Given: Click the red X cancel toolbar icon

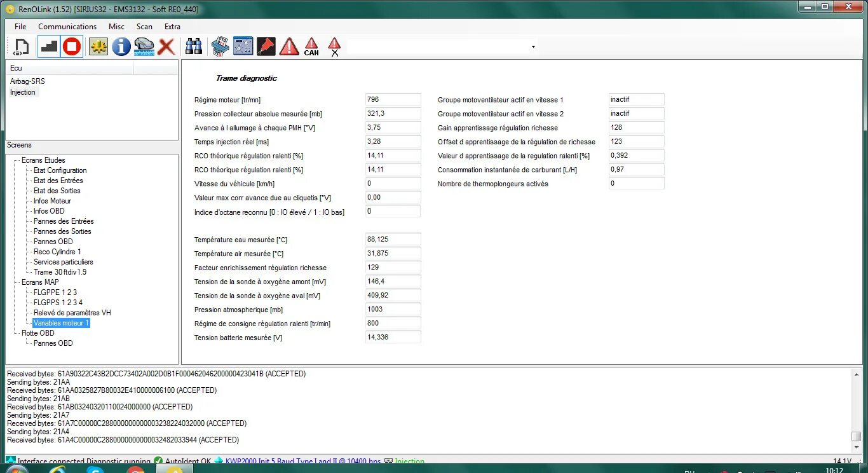Looking at the screenshot, I should click(x=166, y=46).
